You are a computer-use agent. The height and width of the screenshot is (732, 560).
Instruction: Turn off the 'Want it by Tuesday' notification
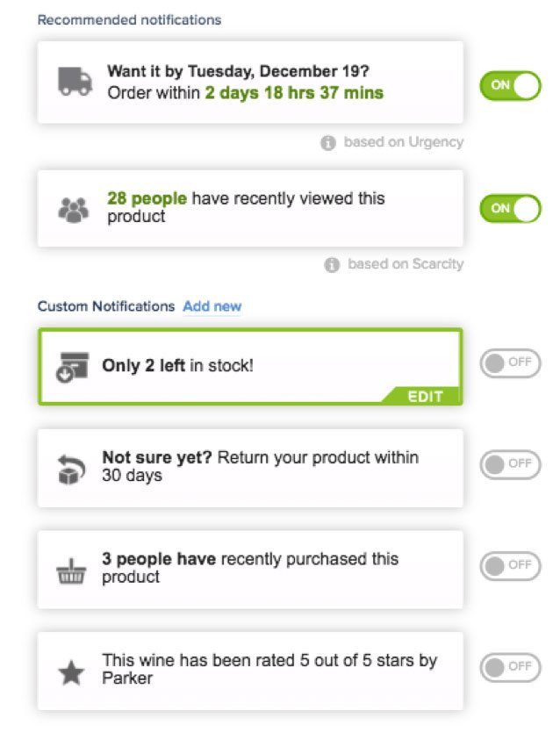point(510,86)
